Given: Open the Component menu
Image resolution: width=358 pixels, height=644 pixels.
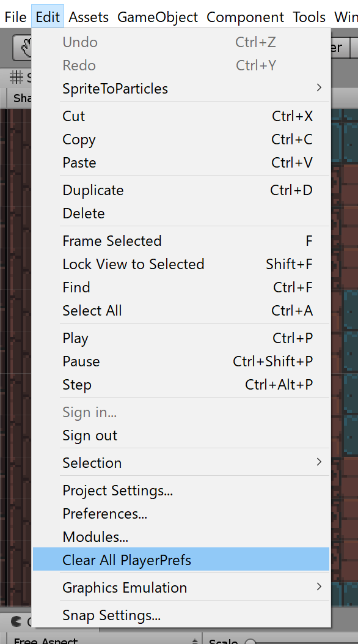Looking at the screenshot, I should [245, 17].
